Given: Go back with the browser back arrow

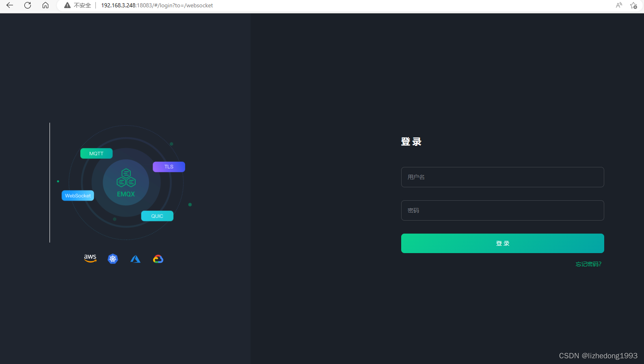Looking at the screenshot, I should pos(10,5).
